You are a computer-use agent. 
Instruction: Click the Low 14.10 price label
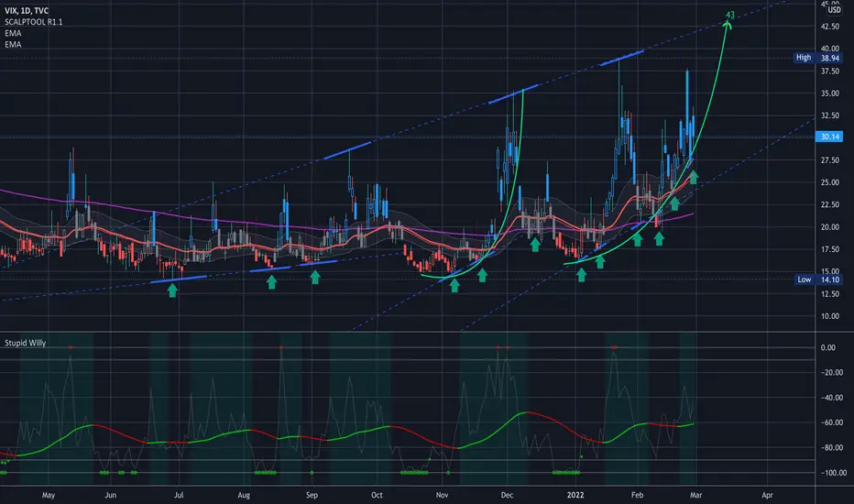818,279
